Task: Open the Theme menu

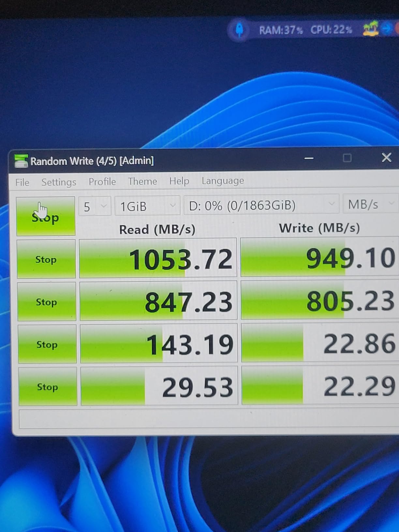Action: (x=142, y=181)
